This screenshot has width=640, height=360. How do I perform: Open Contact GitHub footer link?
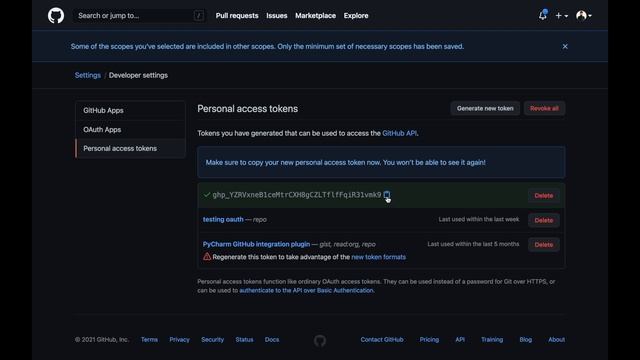click(382, 340)
